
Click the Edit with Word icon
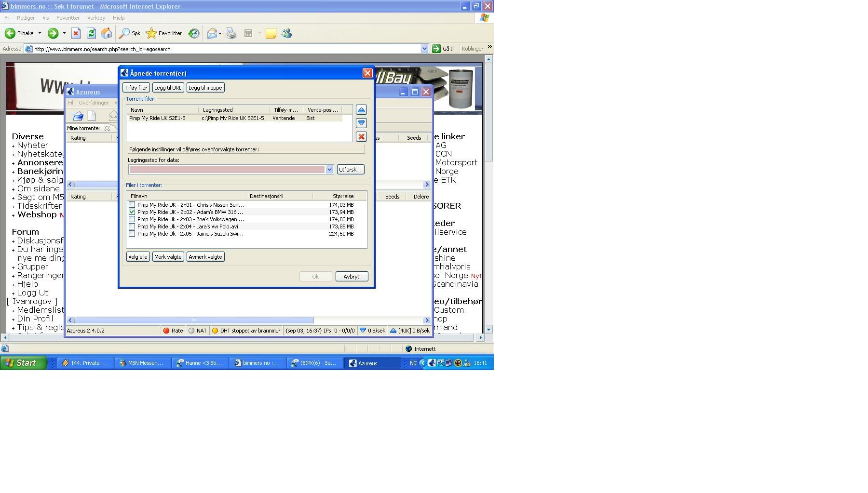[248, 33]
